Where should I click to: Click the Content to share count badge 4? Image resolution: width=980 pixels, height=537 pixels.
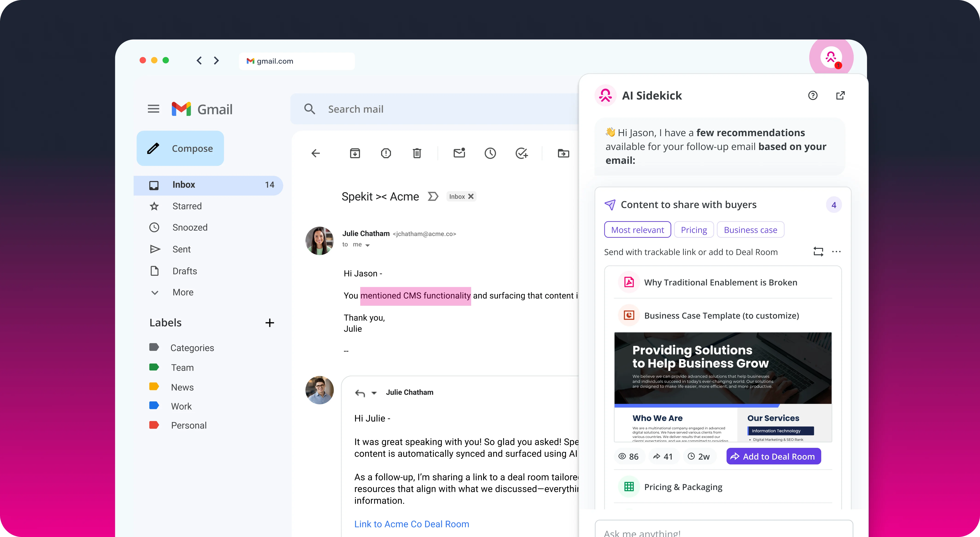point(834,205)
